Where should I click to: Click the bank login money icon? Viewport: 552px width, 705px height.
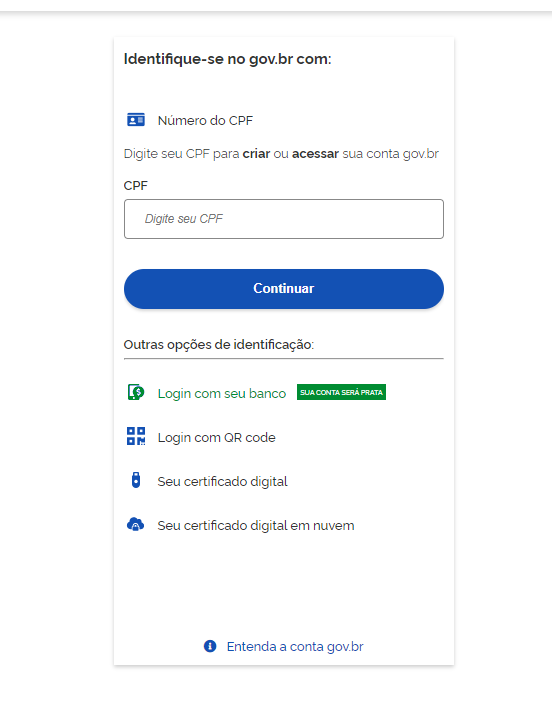click(136, 393)
